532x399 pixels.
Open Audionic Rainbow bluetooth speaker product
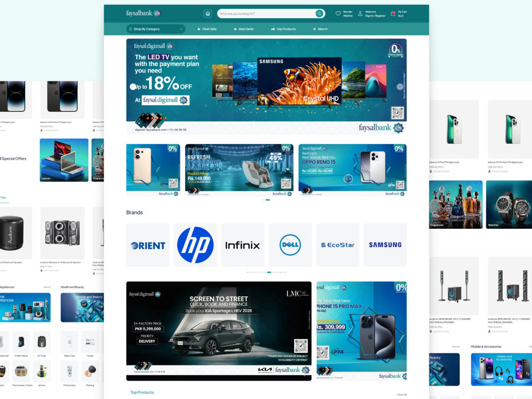62,239
